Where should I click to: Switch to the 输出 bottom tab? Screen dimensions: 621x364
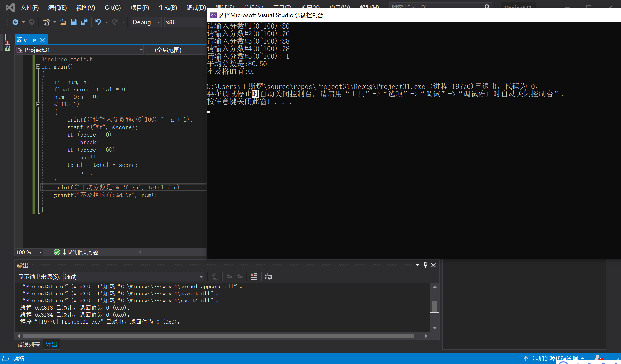click(x=51, y=344)
